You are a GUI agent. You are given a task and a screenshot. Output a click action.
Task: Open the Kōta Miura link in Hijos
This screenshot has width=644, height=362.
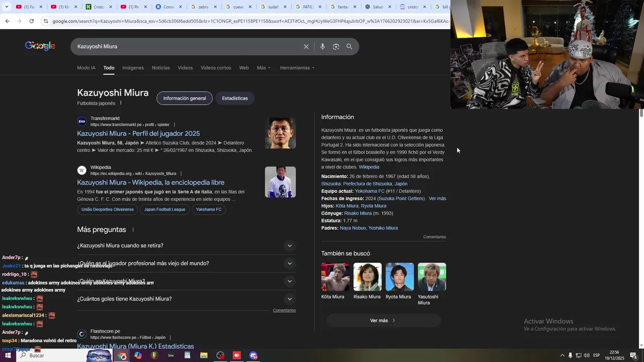[347, 206]
